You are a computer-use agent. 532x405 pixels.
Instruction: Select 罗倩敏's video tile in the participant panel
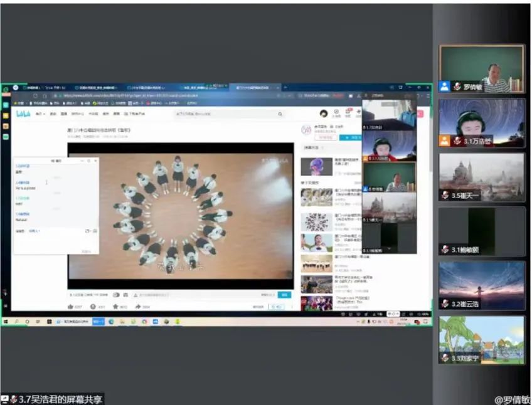[x=482, y=69]
